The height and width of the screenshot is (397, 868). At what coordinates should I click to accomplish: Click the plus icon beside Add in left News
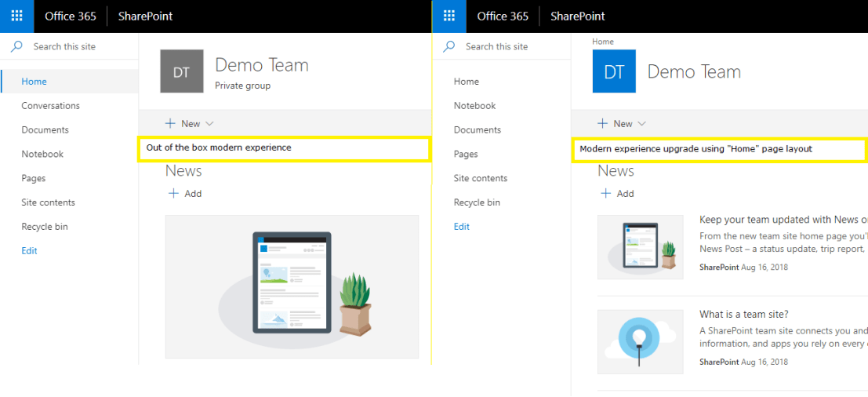pos(173,194)
